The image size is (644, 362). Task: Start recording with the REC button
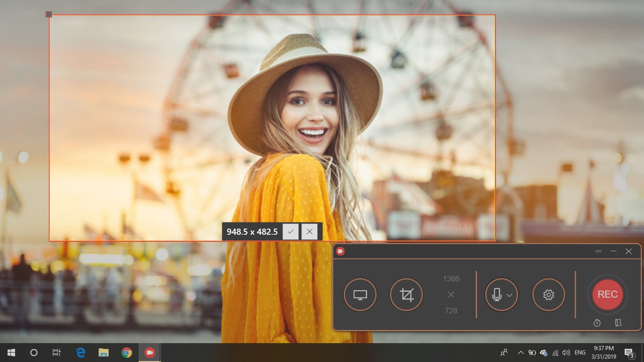point(607,294)
